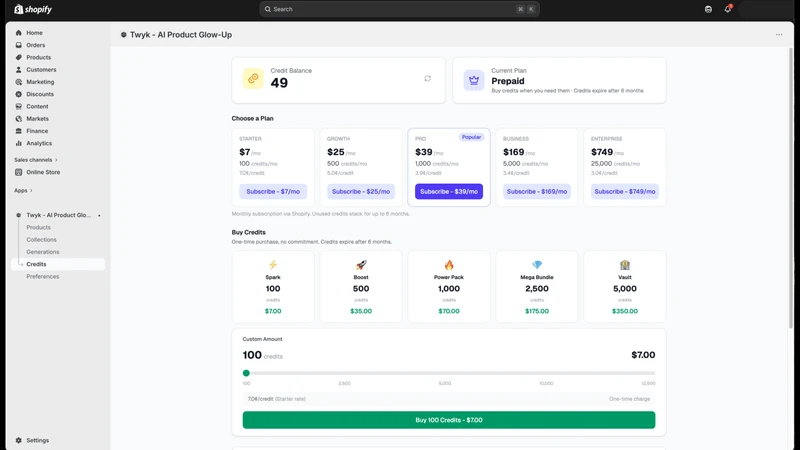The height and width of the screenshot is (450, 800).
Task: Select the Mega Bundle $175.00 price
Action: pos(537,311)
